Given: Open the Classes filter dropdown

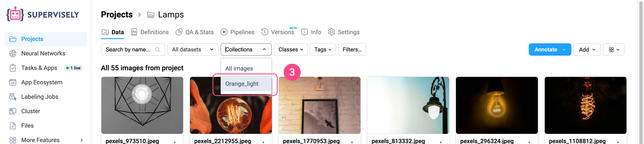Looking at the screenshot, I should tap(290, 49).
